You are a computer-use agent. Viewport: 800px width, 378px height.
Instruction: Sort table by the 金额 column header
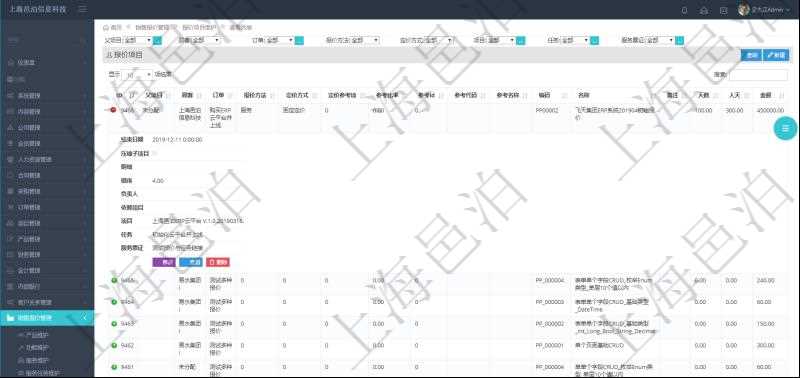coord(770,95)
